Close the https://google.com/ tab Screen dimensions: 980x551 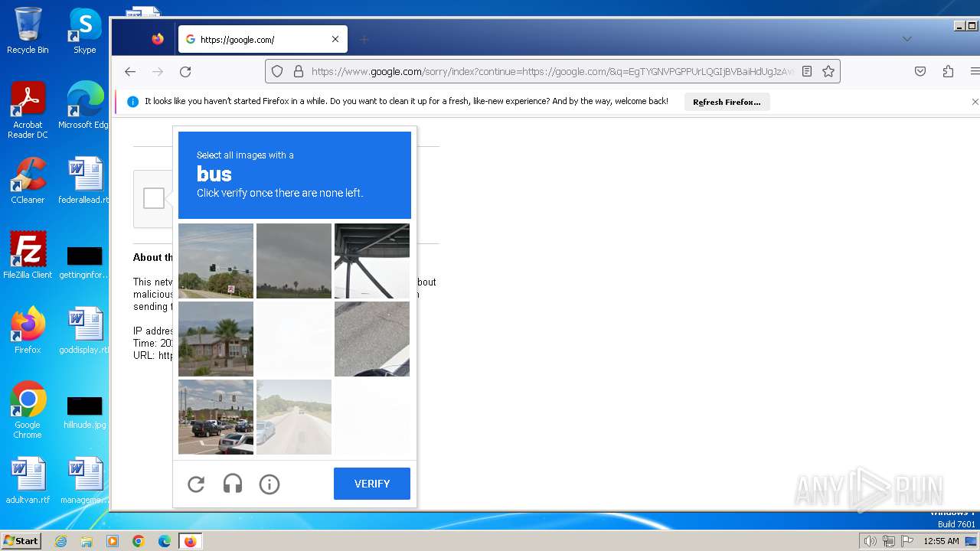335,39
